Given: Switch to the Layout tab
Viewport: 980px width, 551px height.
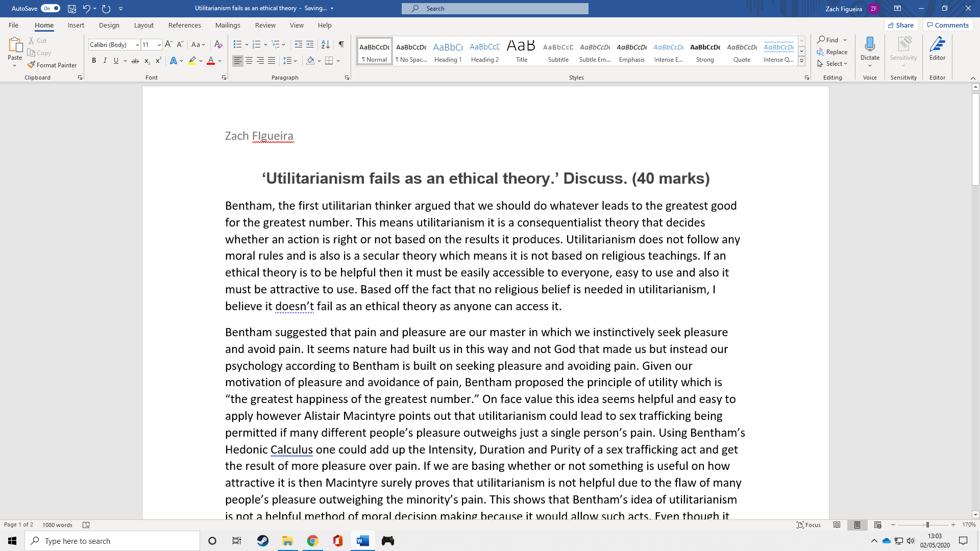Looking at the screenshot, I should click(144, 25).
